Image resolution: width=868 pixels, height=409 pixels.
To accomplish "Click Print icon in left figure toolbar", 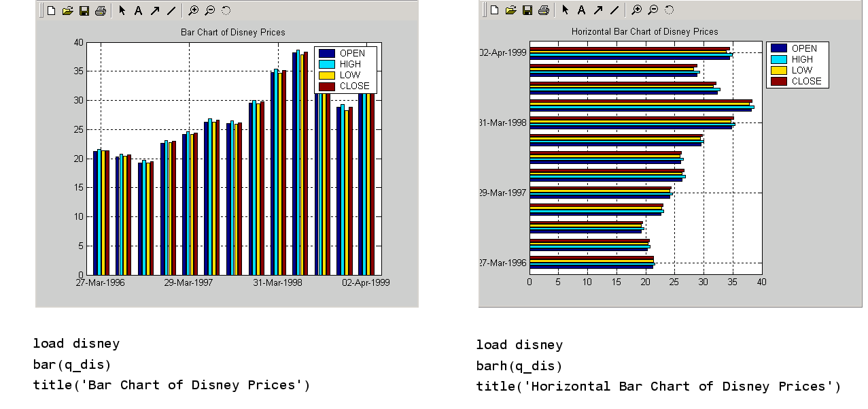I will pyautogui.click(x=101, y=10).
